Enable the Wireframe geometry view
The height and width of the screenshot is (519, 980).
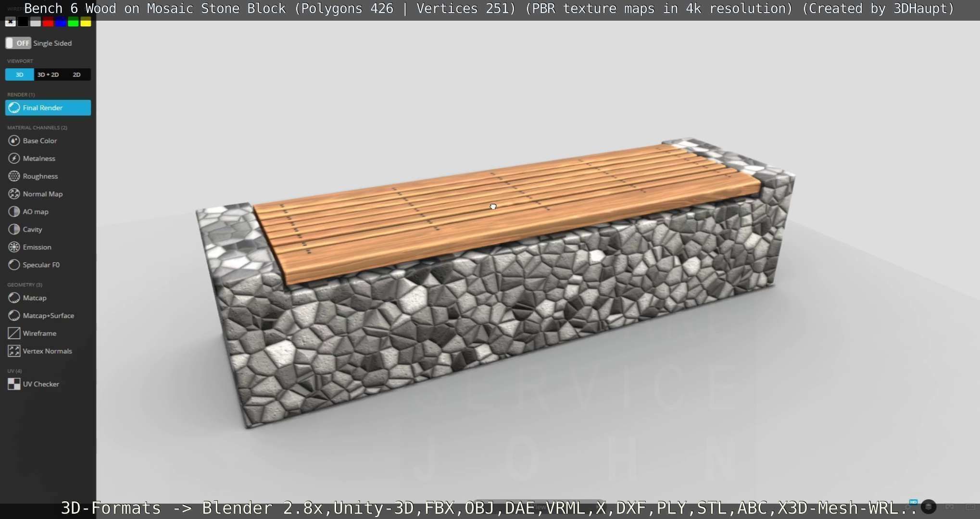click(32, 334)
